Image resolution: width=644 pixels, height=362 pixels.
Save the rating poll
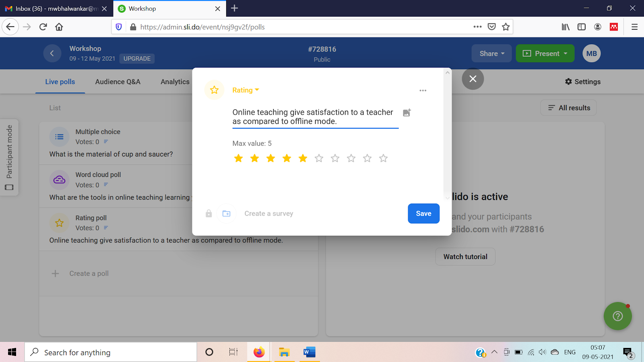[423, 214]
